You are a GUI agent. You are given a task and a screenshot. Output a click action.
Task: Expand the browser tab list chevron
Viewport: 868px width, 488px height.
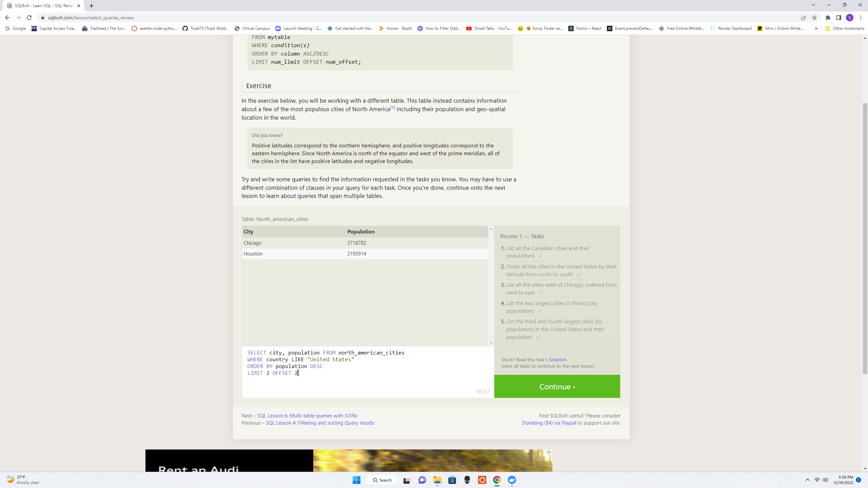click(813, 5)
